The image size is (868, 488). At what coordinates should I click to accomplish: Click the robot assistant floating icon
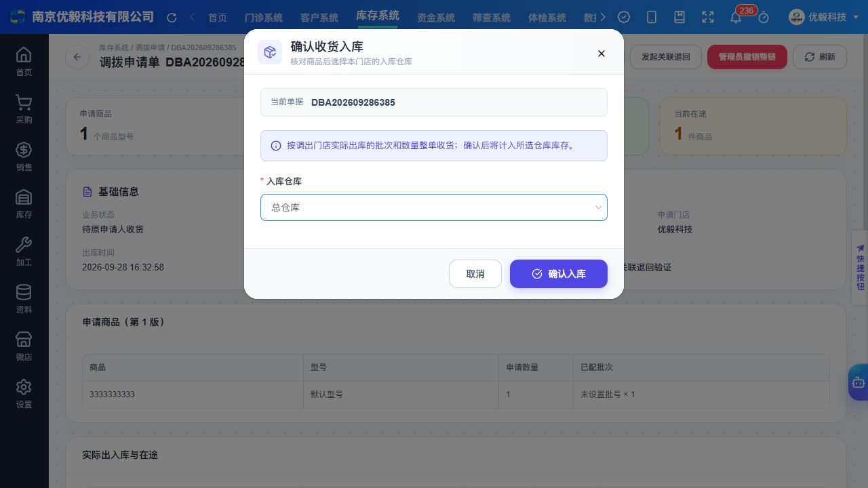point(859,382)
